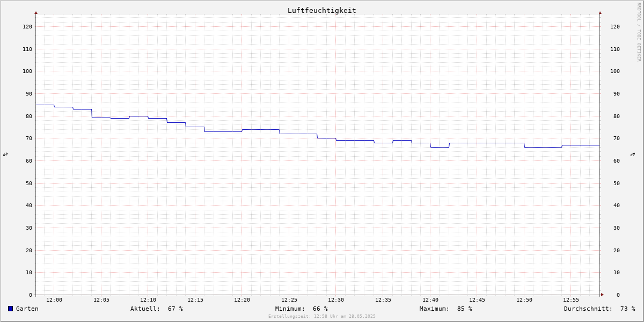This screenshot has width=644, height=322.
Task: Click the red arrow at x-axis end
Action: click(x=602, y=295)
